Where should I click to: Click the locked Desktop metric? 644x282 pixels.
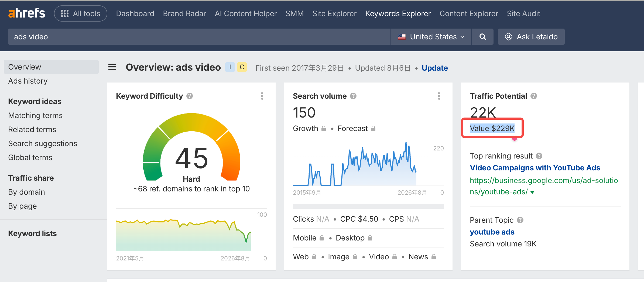click(354, 238)
